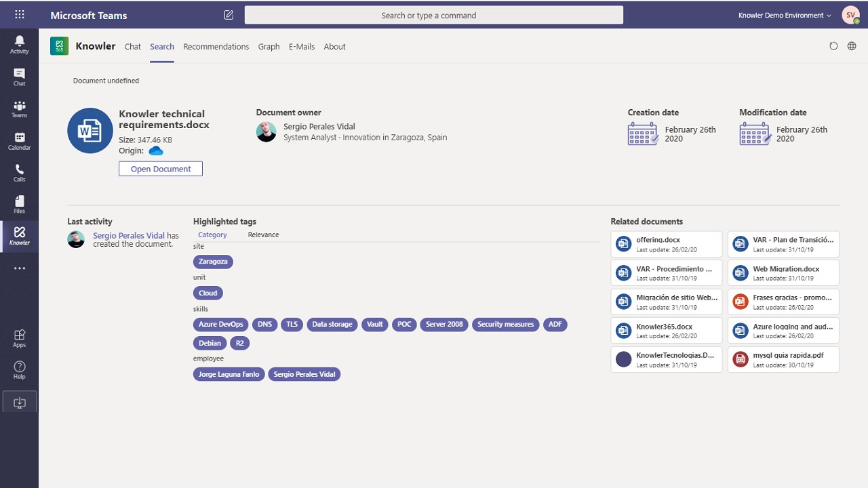Open related document Migración de sitio Web
The image size is (868, 488).
[x=667, y=302]
